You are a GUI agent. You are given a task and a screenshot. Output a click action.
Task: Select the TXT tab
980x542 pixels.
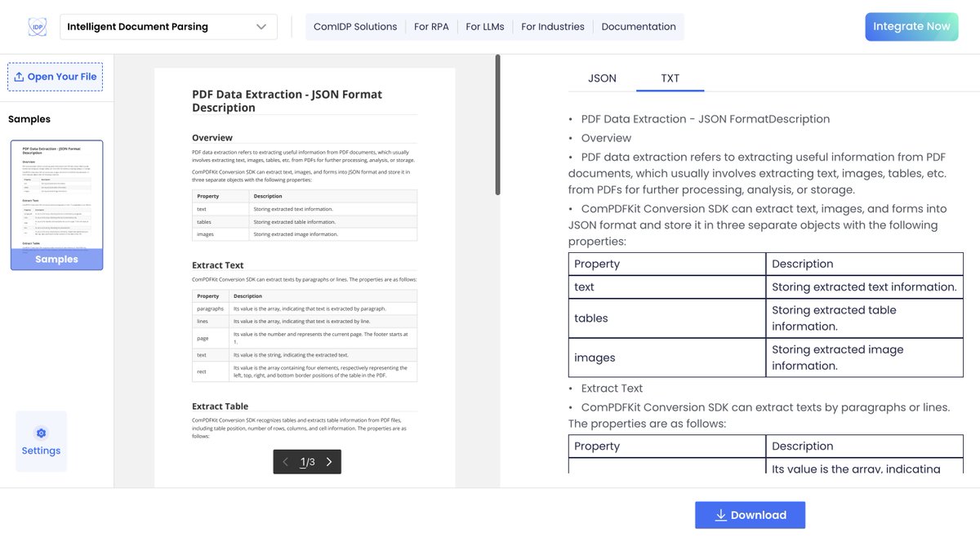(670, 78)
